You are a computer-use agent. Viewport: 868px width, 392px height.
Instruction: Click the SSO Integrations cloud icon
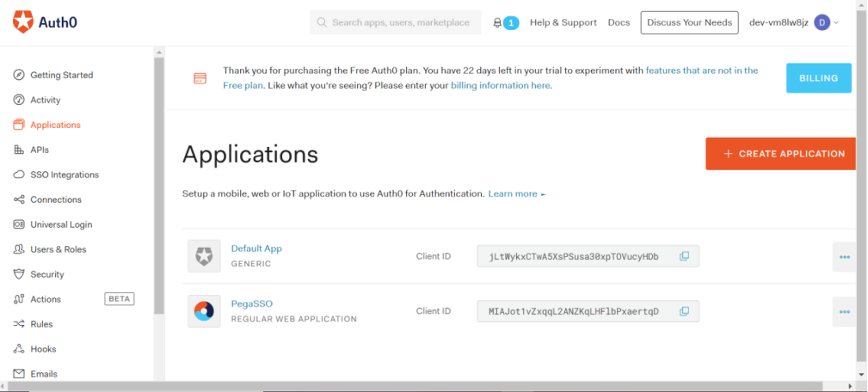(x=20, y=175)
